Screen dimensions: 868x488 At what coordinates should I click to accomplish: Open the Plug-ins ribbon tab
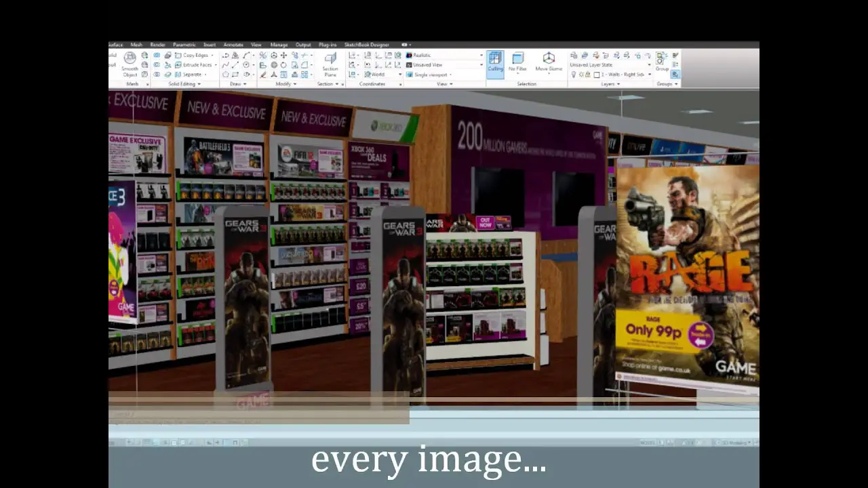tap(328, 45)
